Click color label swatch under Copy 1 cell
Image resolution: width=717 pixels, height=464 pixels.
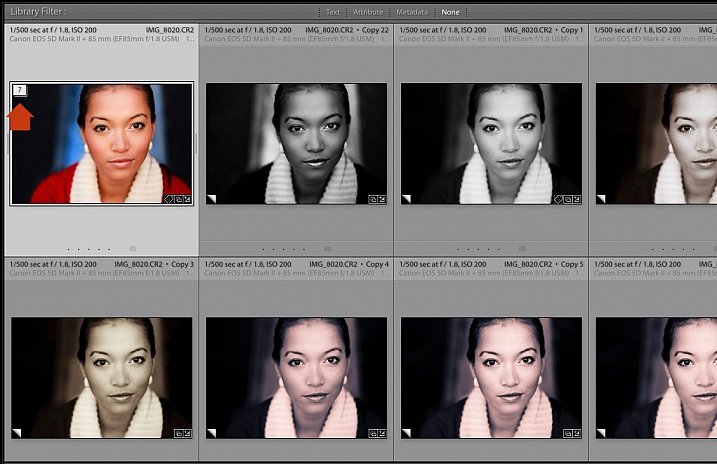(x=522, y=249)
